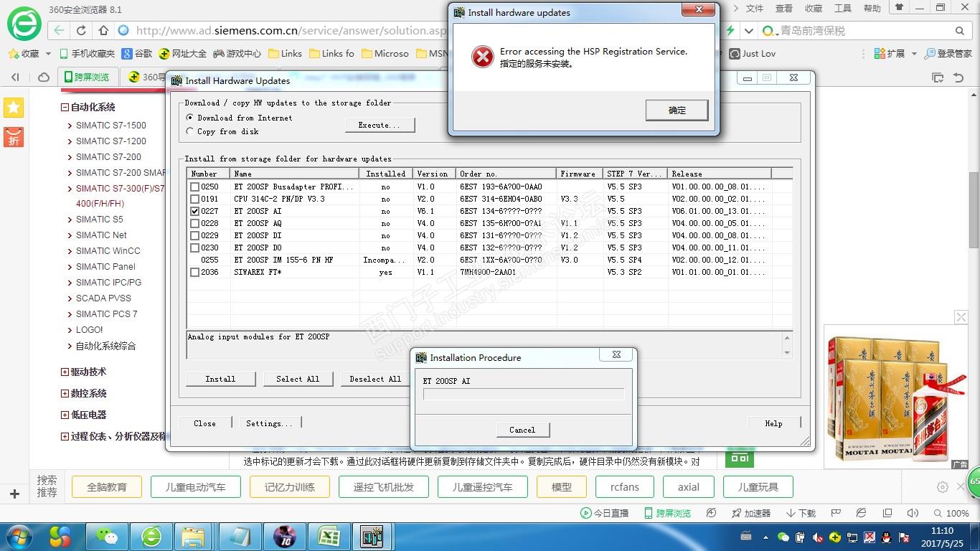Expand the 低压电器 tree section

click(x=65, y=415)
